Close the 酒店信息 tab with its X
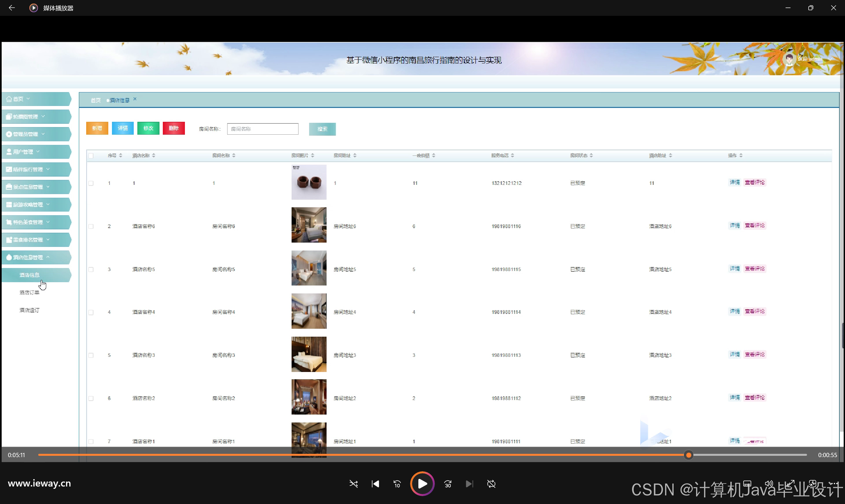The width and height of the screenshot is (845, 504). pos(135,99)
